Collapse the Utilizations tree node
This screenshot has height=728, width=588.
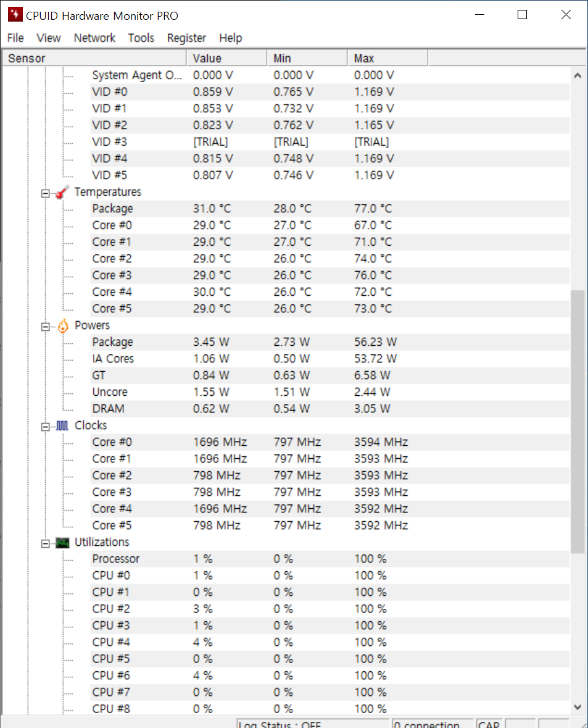tap(45, 543)
